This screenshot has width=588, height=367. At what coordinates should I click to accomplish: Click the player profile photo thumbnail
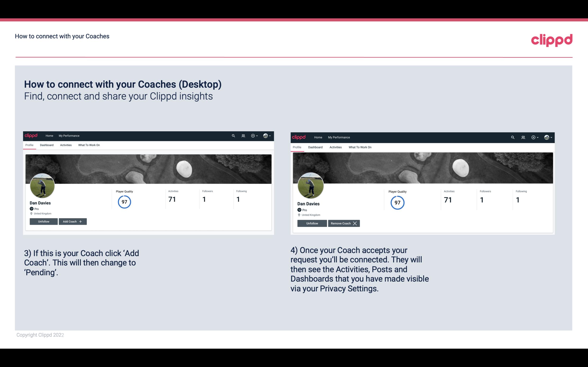pyautogui.click(x=42, y=185)
